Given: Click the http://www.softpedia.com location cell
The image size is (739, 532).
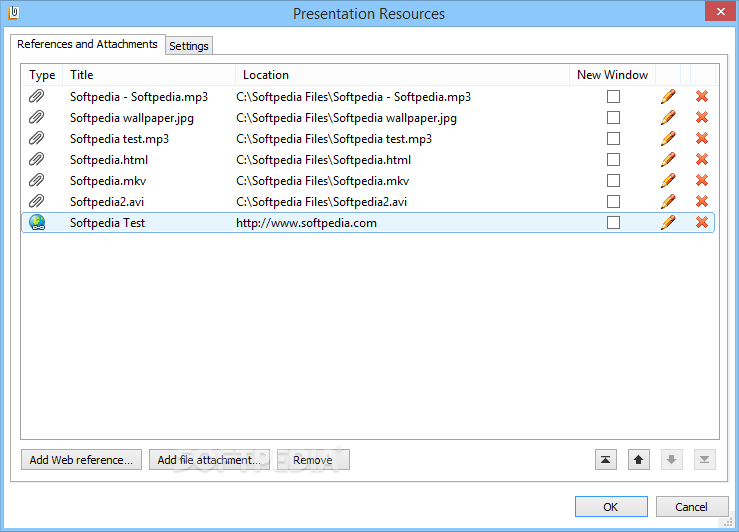Looking at the screenshot, I should coord(306,223).
